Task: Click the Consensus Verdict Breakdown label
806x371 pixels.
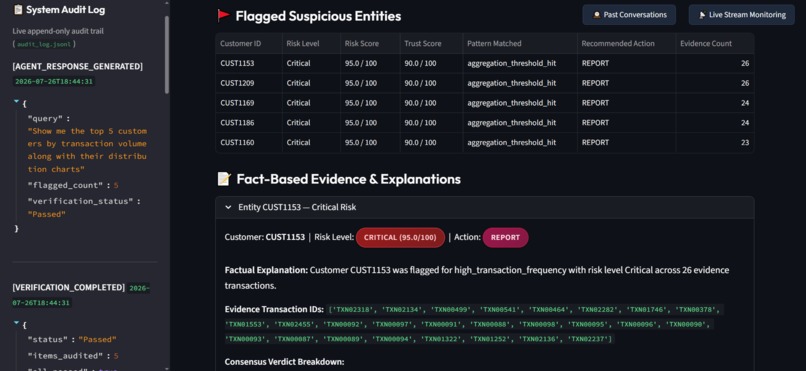Action: (x=284, y=362)
